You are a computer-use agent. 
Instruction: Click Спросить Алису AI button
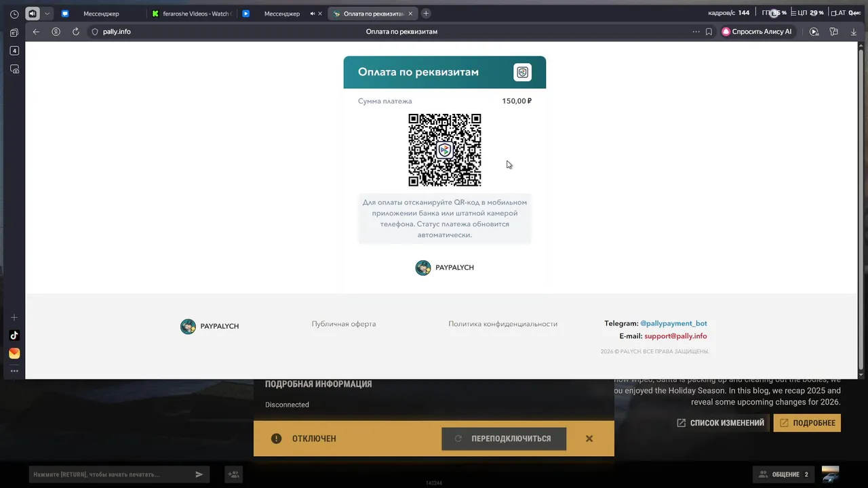click(x=758, y=32)
